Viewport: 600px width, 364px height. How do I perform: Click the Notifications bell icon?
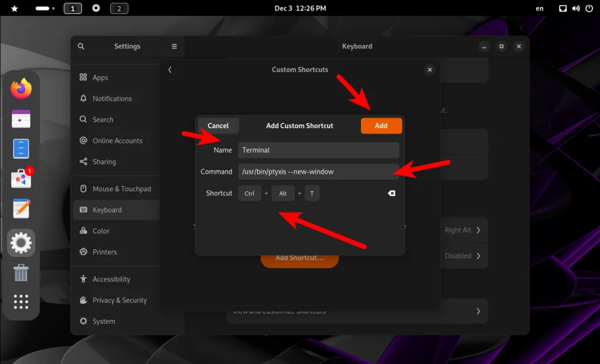[x=83, y=98]
